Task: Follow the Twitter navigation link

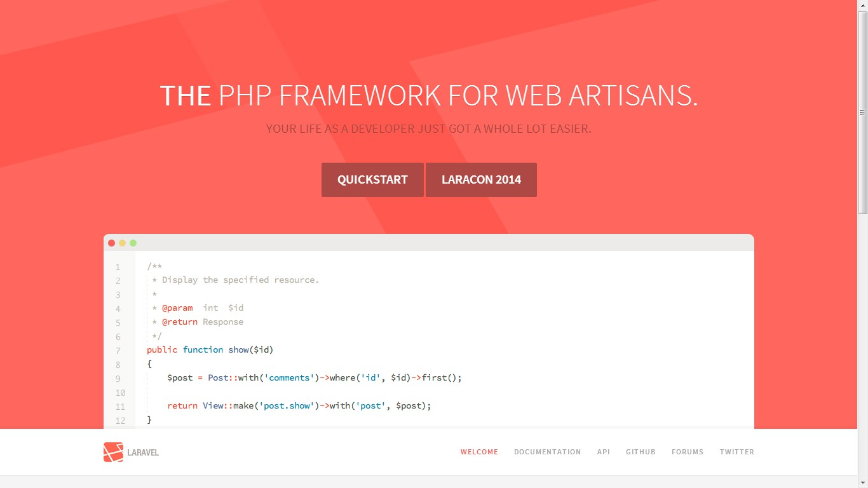Action: point(736,452)
